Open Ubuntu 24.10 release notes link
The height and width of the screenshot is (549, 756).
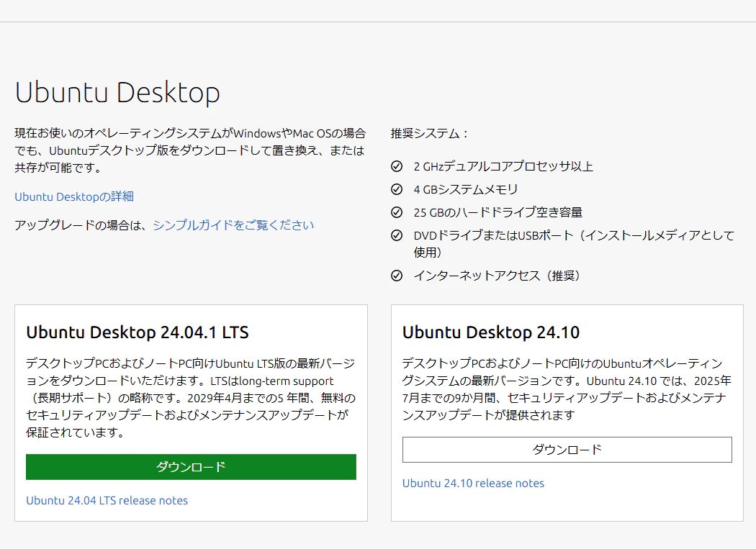click(473, 483)
